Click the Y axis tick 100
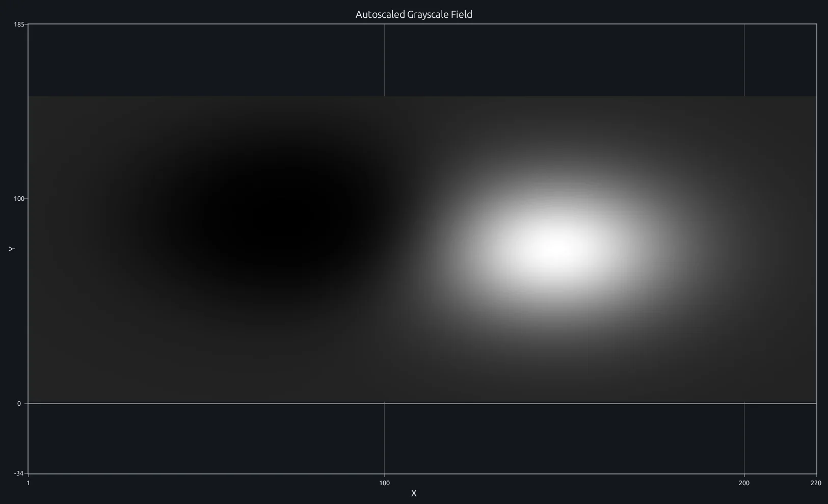828x504 pixels. [19, 199]
